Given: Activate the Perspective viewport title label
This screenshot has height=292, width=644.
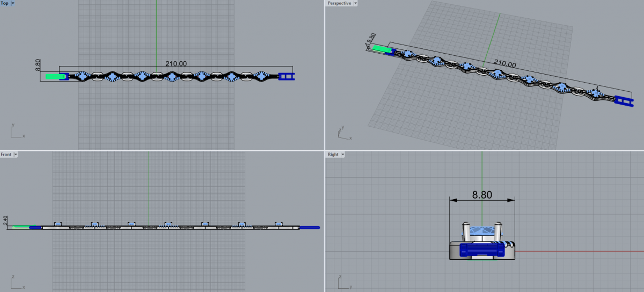Looking at the screenshot, I should click(x=340, y=3).
